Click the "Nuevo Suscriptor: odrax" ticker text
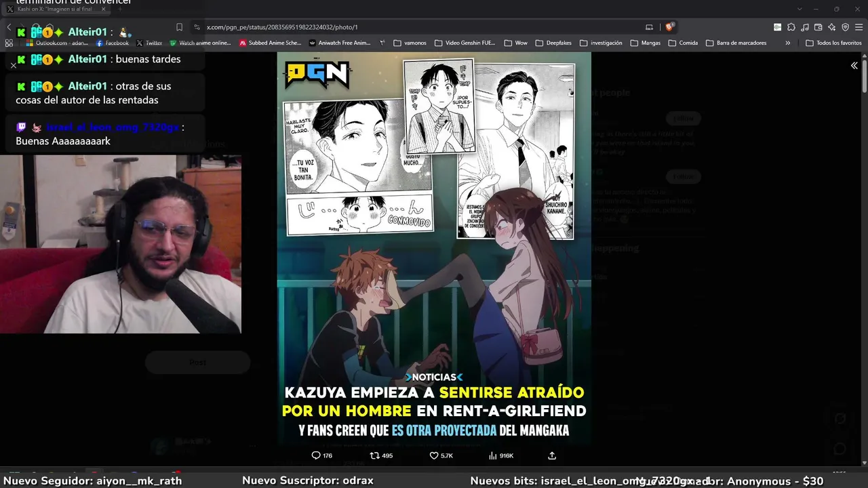Image resolution: width=868 pixels, height=488 pixels. pos(308,481)
